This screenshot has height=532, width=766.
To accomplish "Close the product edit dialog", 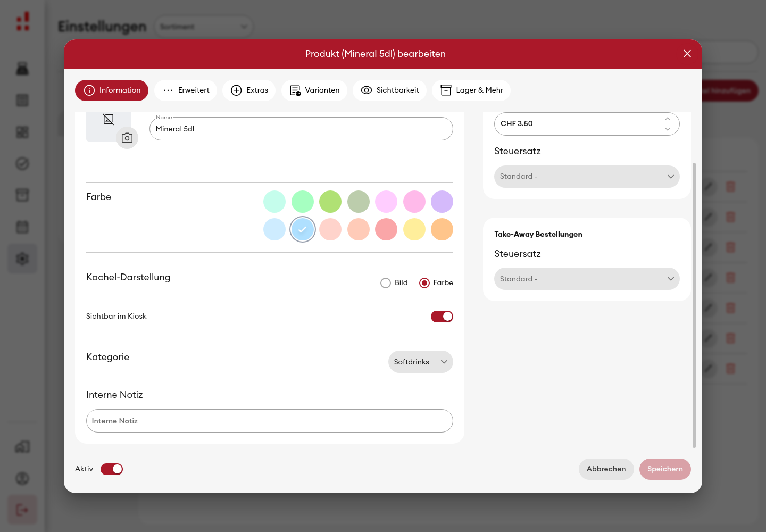I will pos(687,54).
